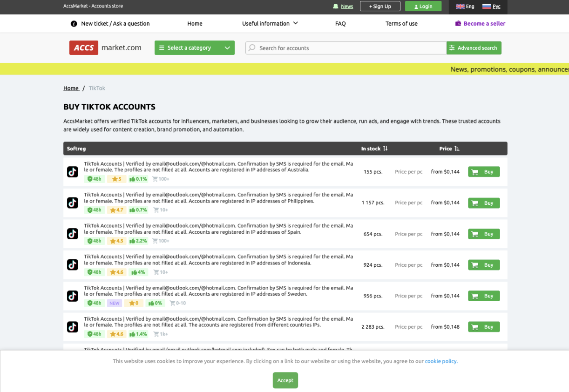Open Terms of use page

click(x=401, y=24)
